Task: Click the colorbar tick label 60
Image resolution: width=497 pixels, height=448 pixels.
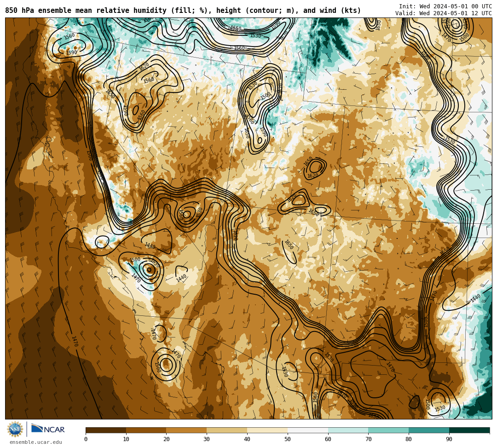Action: pyautogui.click(x=328, y=439)
